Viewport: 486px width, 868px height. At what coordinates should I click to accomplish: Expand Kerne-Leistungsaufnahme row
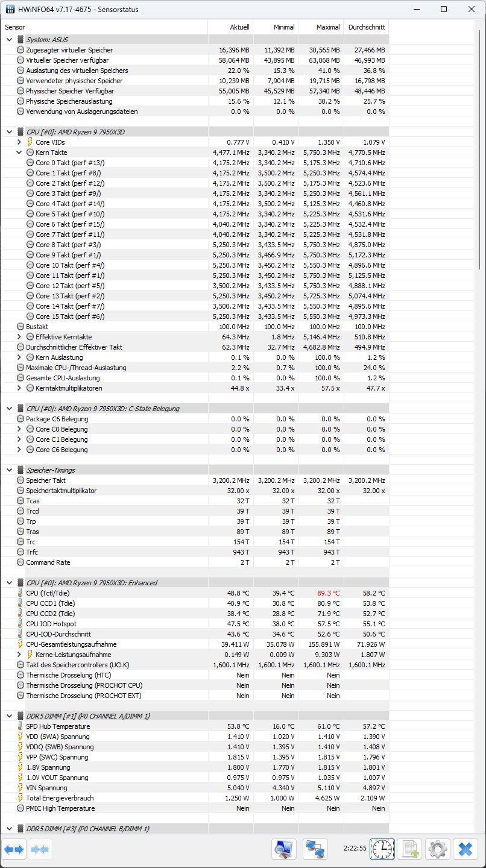coord(19,655)
